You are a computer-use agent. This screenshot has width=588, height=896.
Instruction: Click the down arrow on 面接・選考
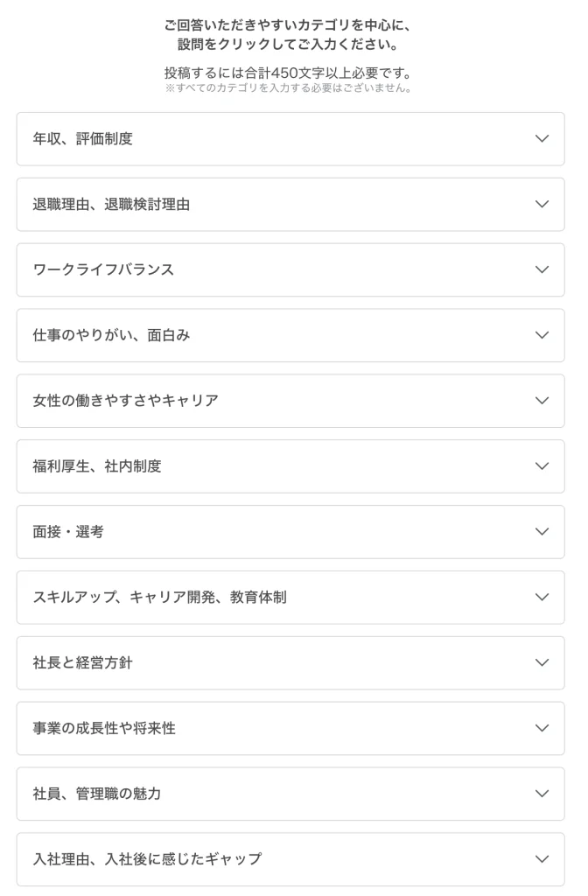click(x=541, y=532)
